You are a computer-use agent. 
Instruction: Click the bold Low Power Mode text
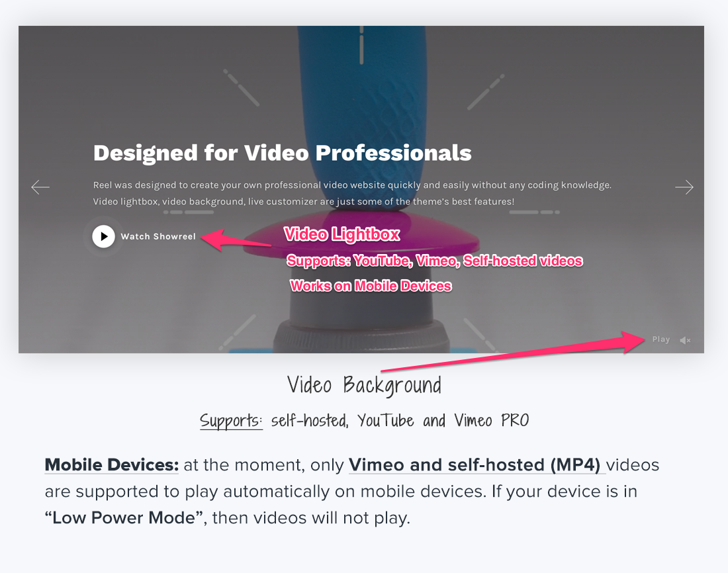[x=124, y=517]
